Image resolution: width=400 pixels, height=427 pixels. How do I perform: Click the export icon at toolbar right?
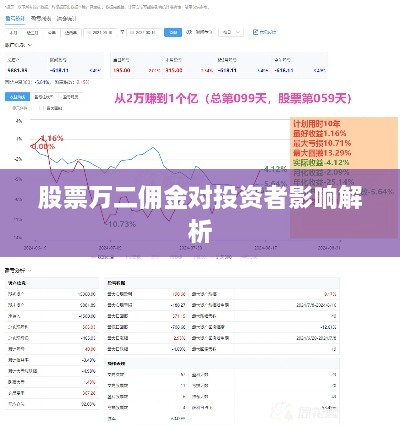[x=256, y=32]
